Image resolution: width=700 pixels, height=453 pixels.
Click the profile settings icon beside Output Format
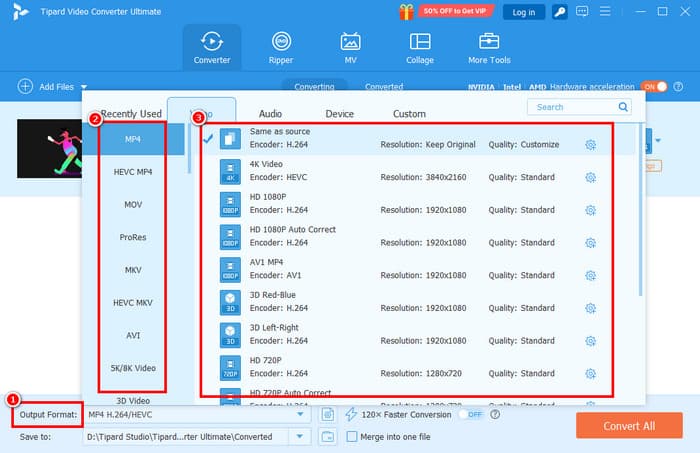[327, 415]
